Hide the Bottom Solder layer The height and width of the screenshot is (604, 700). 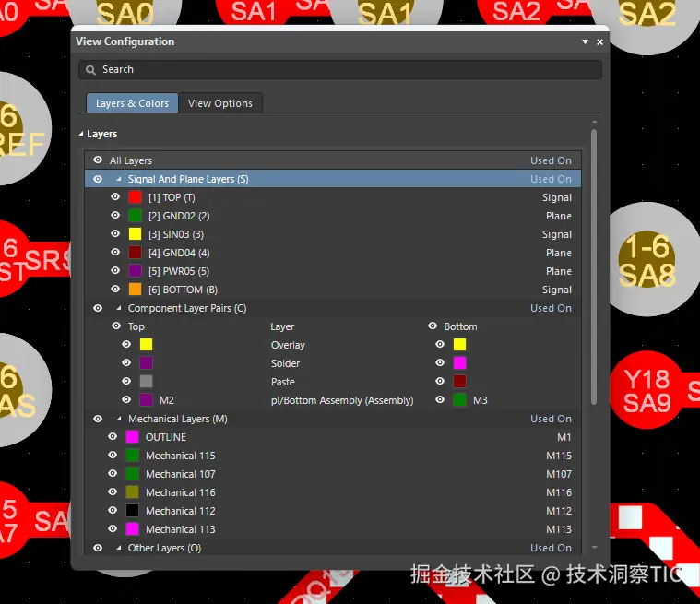click(440, 362)
